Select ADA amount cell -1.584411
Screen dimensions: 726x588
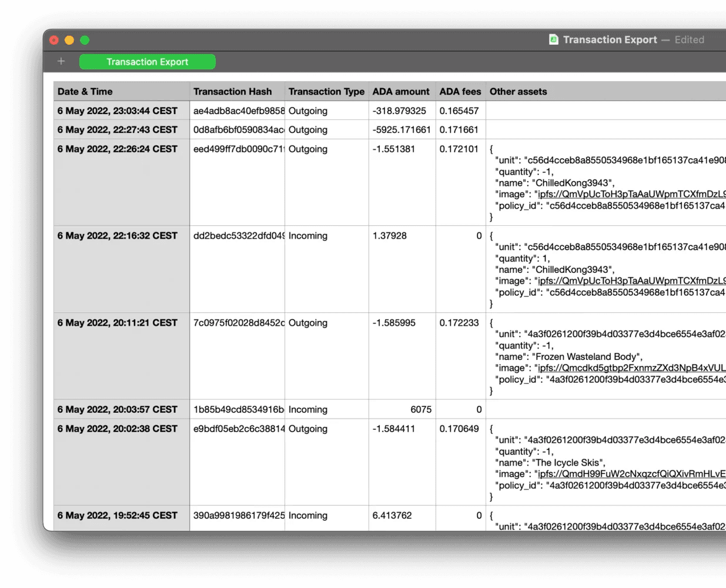pos(402,462)
